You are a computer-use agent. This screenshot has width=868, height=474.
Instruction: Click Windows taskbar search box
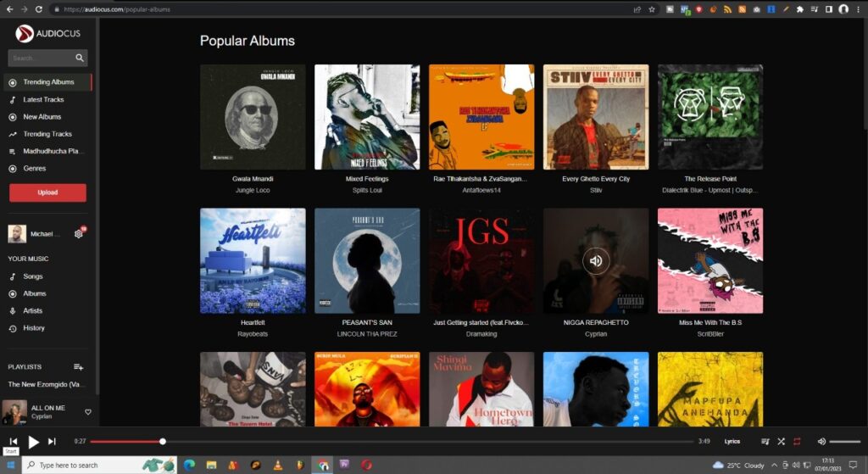point(100,466)
